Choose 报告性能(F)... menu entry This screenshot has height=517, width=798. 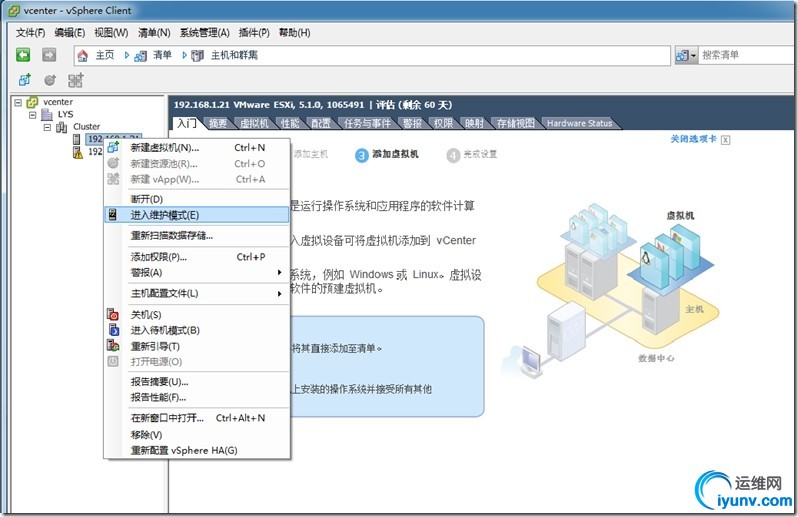[x=197, y=397]
